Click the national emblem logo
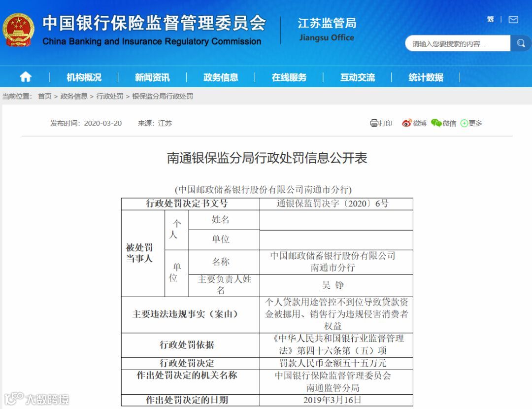The image size is (532, 409). click(18, 30)
